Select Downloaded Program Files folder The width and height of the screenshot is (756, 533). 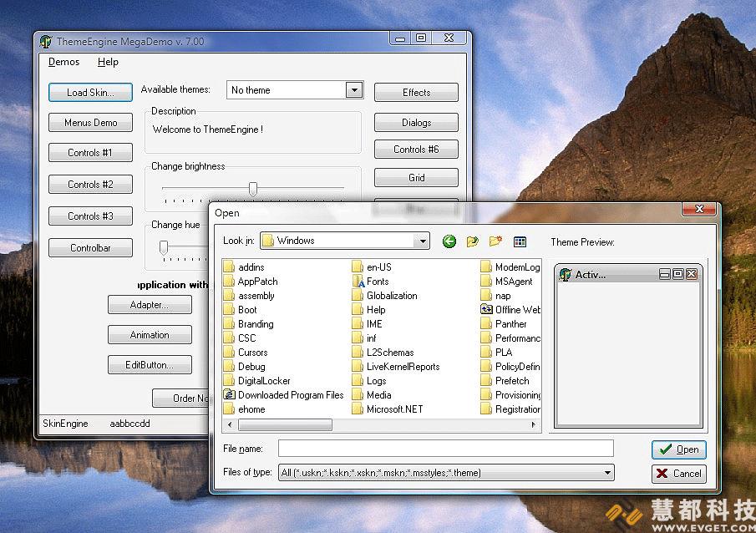pos(284,395)
